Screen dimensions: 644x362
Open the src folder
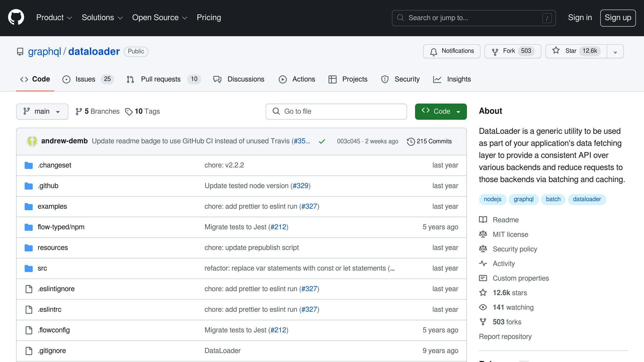[42, 268]
